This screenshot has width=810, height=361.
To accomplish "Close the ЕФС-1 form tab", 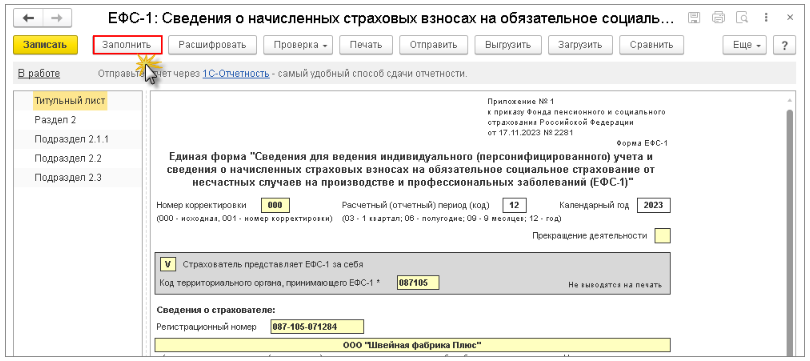I will pyautogui.click(x=790, y=18).
